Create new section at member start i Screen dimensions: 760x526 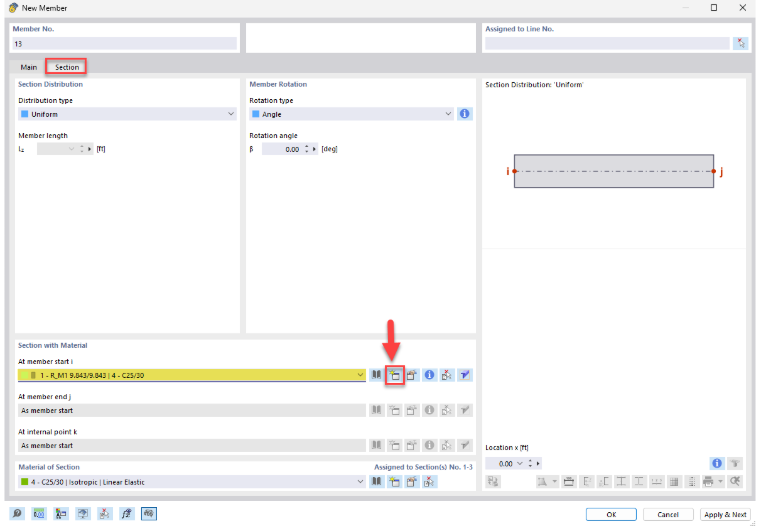395,375
